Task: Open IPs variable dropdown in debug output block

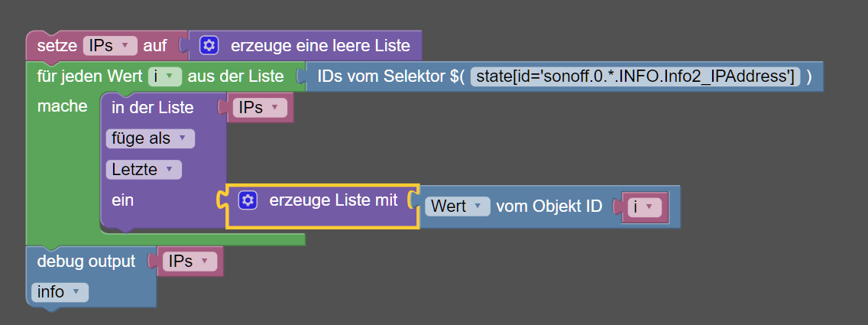Action: coord(188,262)
